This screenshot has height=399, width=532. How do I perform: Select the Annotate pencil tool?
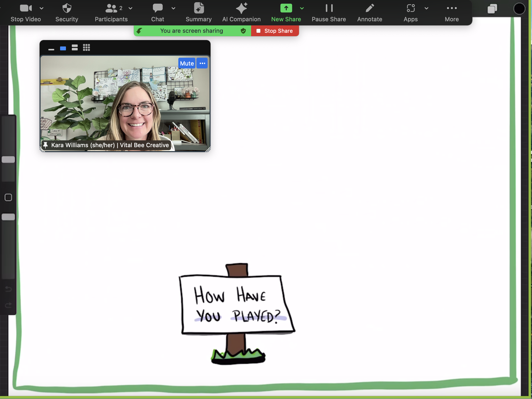click(x=370, y=8)
